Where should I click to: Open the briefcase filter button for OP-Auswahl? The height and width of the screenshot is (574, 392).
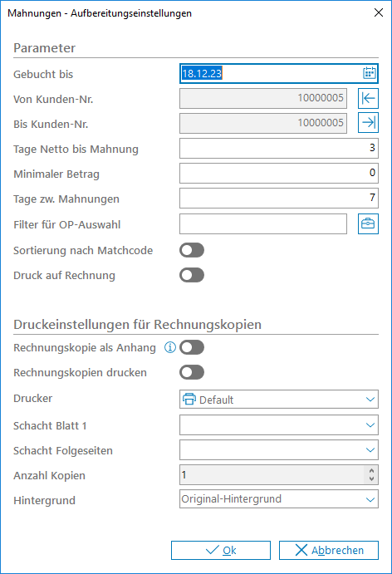[x=368, y=223]
